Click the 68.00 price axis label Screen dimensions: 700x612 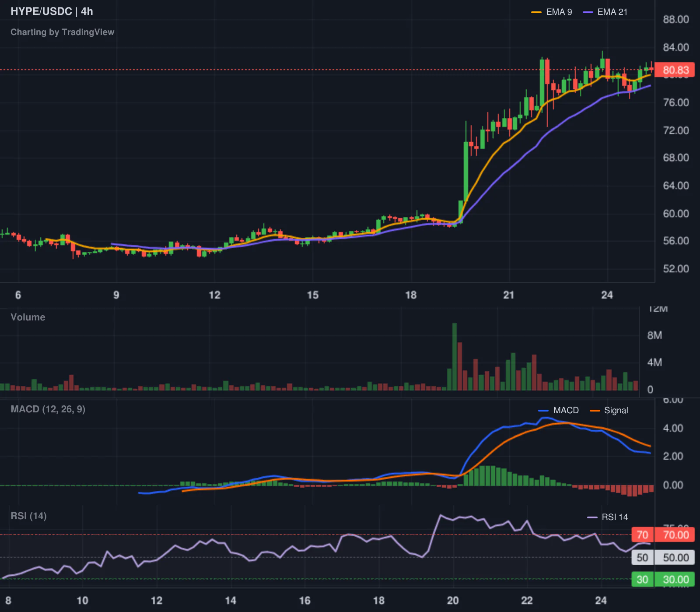(676, 158)
